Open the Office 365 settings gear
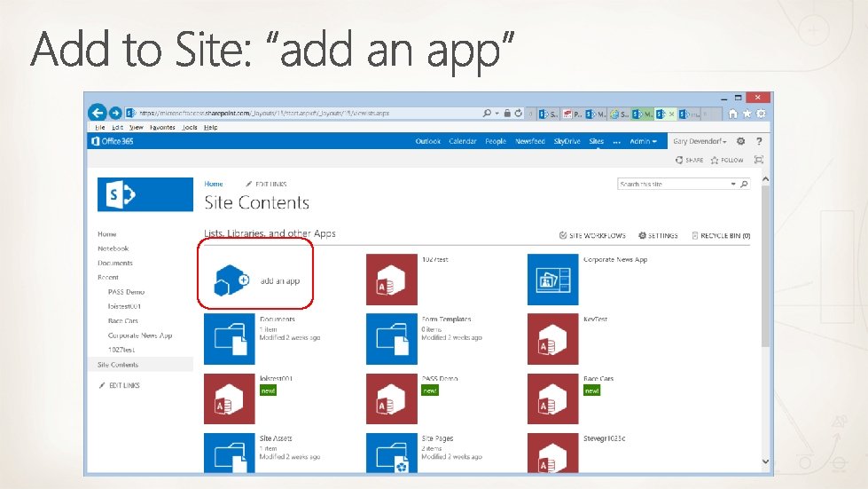The image size is (868, 489). pos(740,141)
